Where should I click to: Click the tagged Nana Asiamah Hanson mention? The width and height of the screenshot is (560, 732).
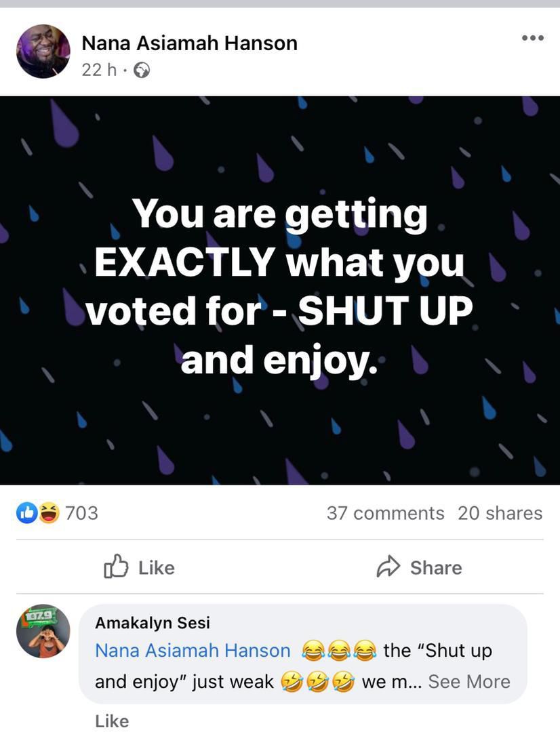pos(193,651)
